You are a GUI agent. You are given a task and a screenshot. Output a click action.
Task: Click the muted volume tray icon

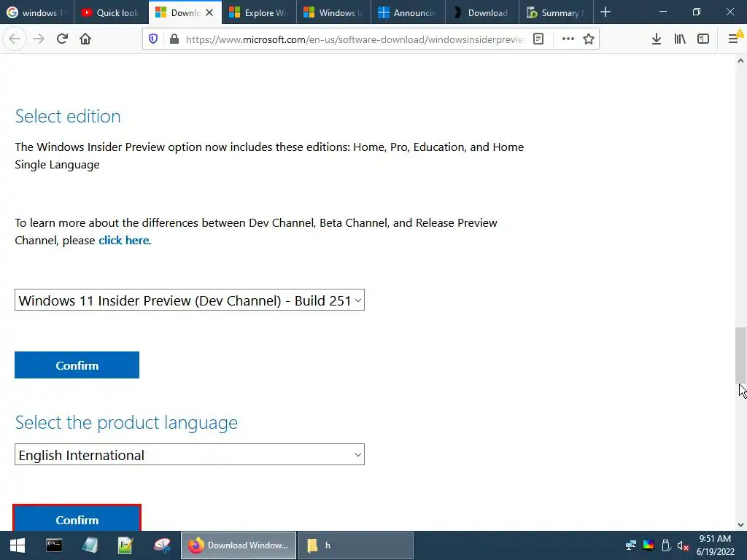(x=683, y=545)
